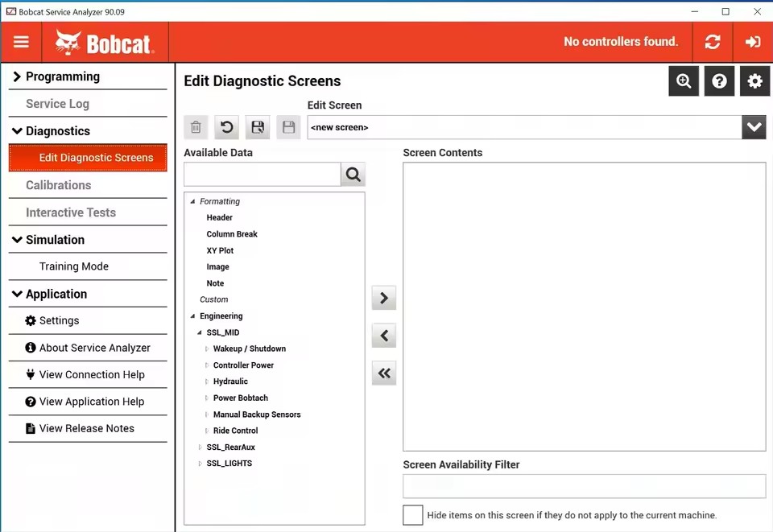Image resolution: width=773 pixels, height=532 pixels.
Task: Open help with question mark icon
Action: point(719,81)
